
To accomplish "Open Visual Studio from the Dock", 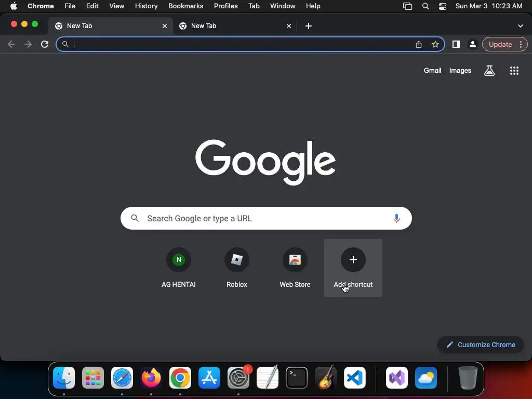I will 397,378.
